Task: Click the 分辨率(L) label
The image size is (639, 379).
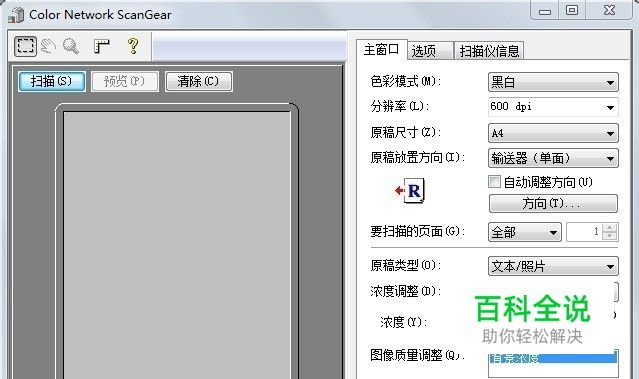Action: (x=399, y=106)
